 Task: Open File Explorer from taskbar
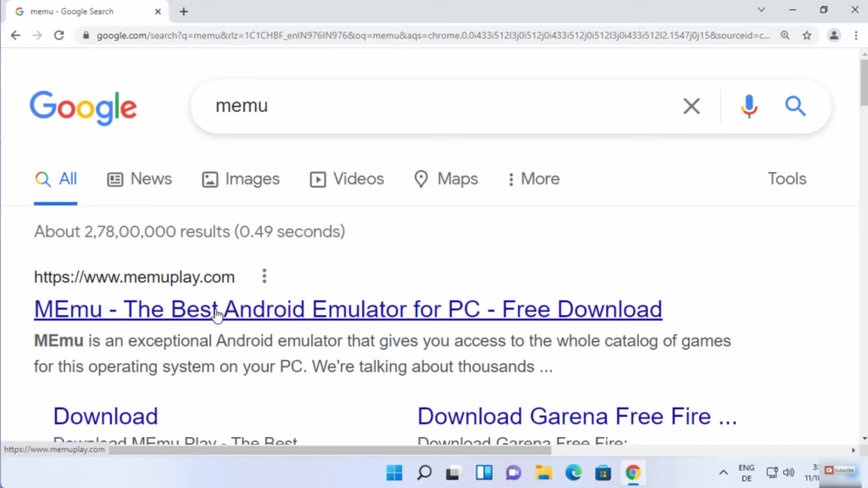(x=543, y=473)
